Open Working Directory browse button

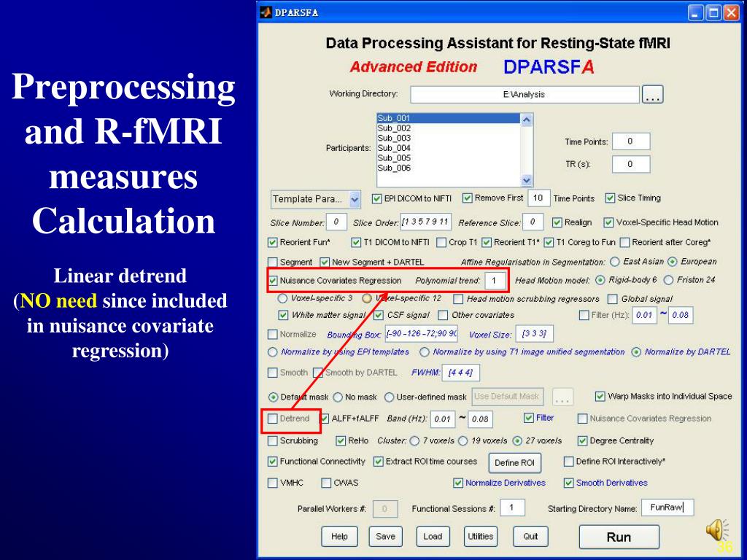pos(652,94)
